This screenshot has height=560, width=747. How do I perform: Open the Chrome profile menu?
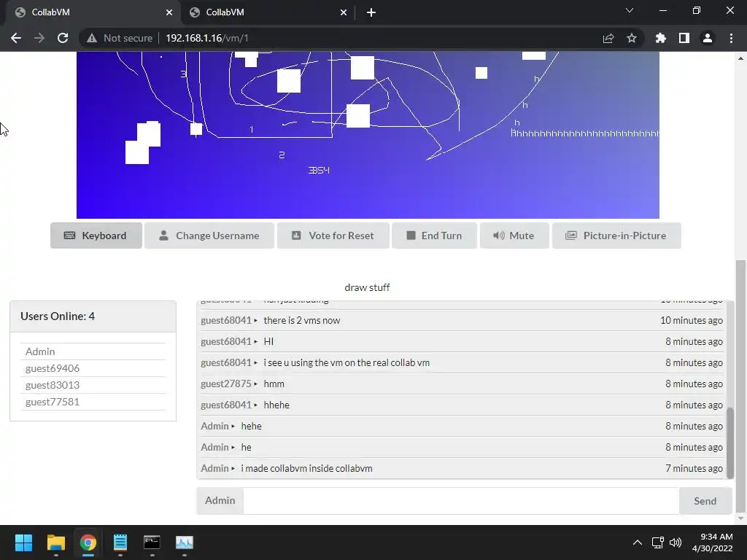708,38
